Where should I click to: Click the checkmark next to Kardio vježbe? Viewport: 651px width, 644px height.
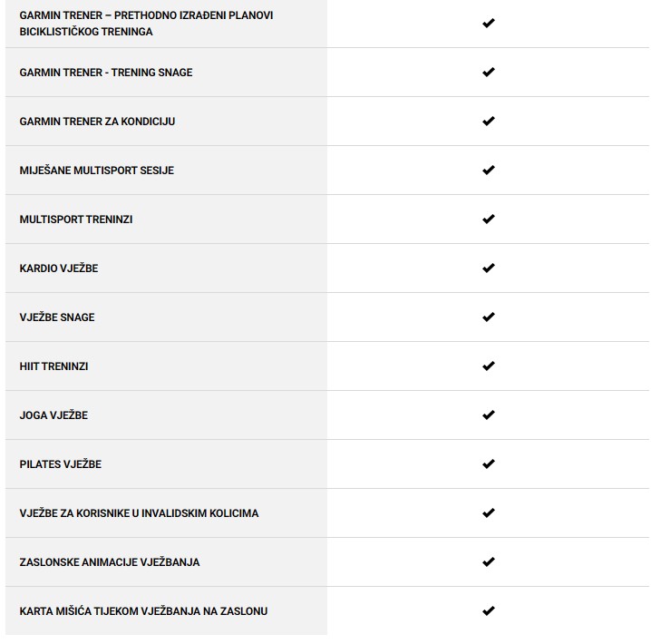click(x=488, y=268)
